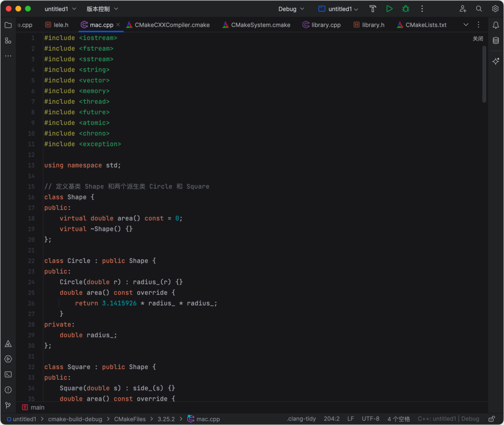Start debugging with the bug icon
This screenshot has width=504, height=425.
coord(406,9)
